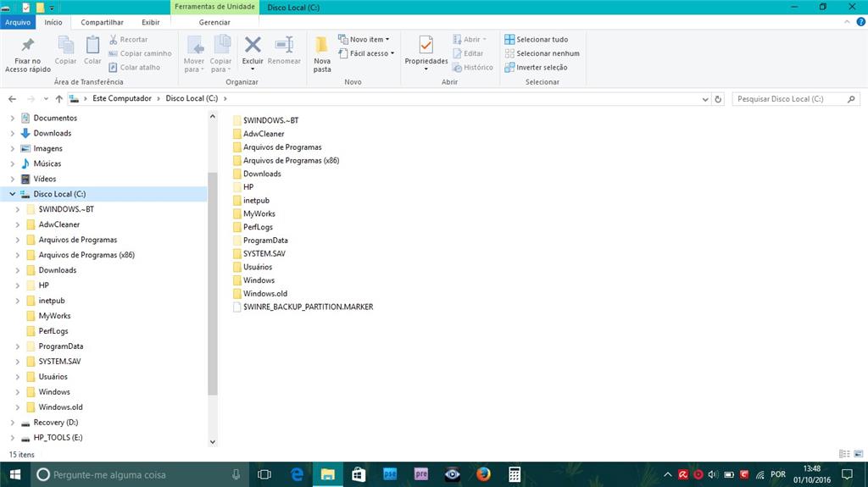
Task: Click Cortana Pergunte-me alguma coisa box
Action: click(x=138, y=474)
